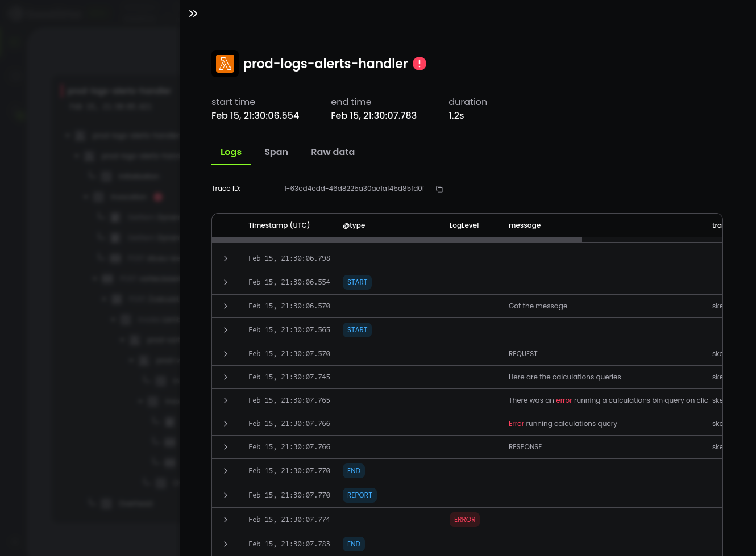This screenshot has width=756, height=556.
Task: Switch to the Span tab
Action: (x=276, y=152)
